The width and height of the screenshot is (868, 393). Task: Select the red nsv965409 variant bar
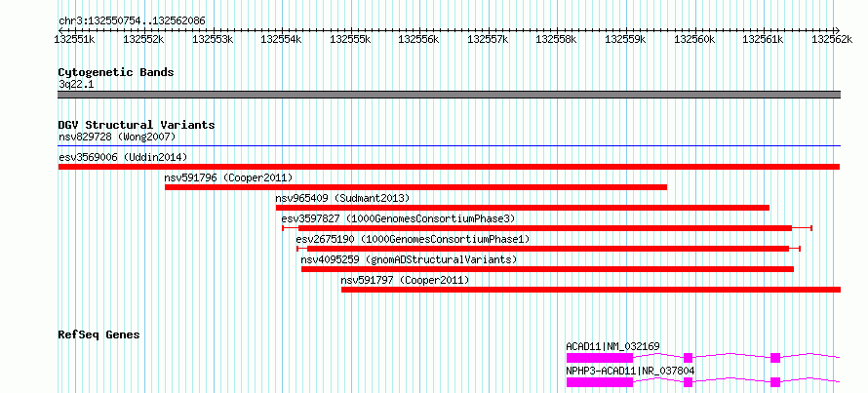[523, 208]
